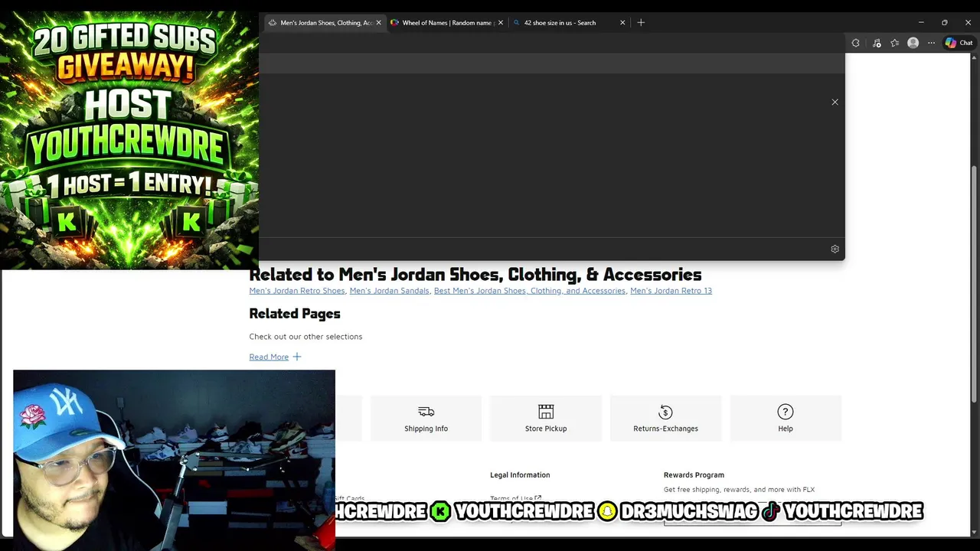Image resolution: width=980 pixels, height=551 pixels.
Task: Switch to Wheel of Names tab
Action: (446, 23)
